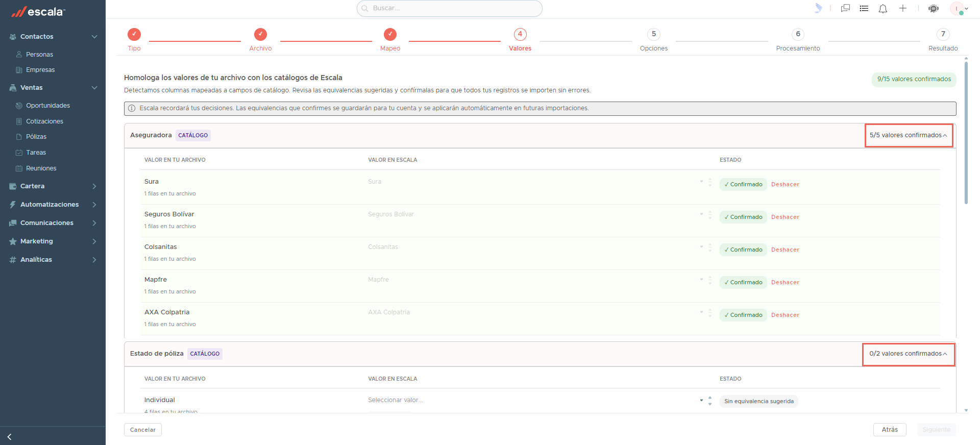Click the scrollbar down arrow

966,410
